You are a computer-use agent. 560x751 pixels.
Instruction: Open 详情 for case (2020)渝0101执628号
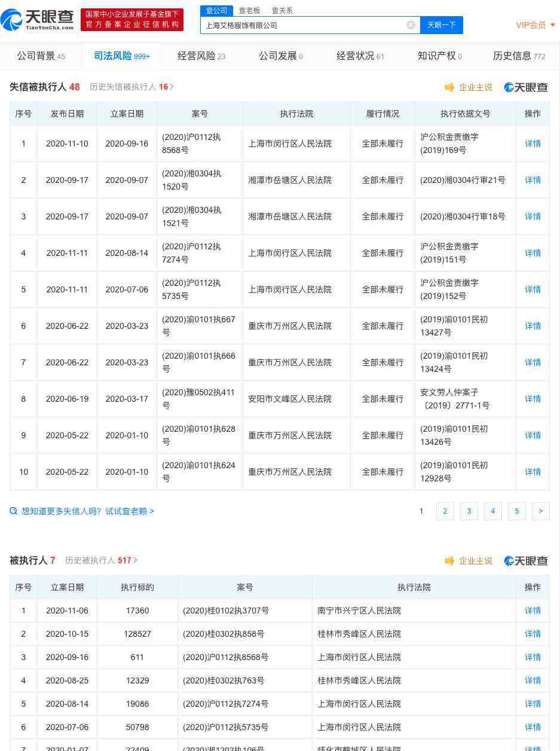533,435
